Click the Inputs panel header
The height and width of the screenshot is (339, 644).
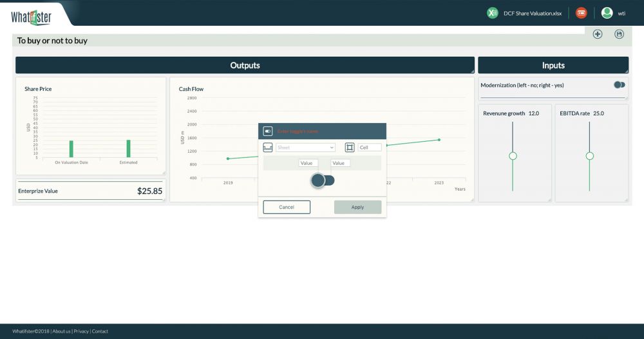click(x=553, y=65)
